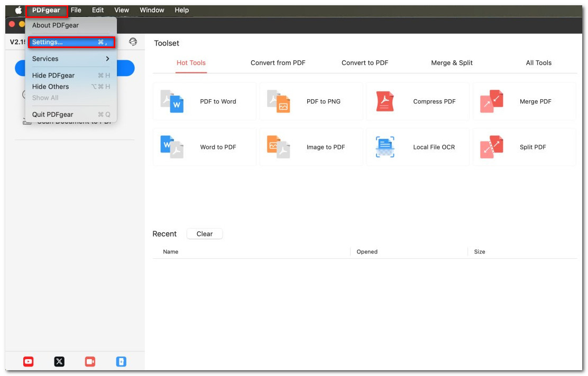Open the YouTube icon in sidebar footer
588x376 pixels.
click(29, 362)
